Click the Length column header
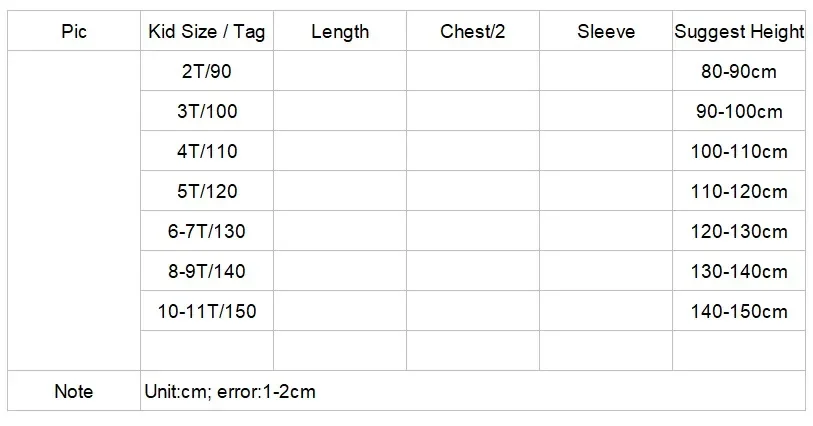813x426 pixels. click(x=340, y=32)
